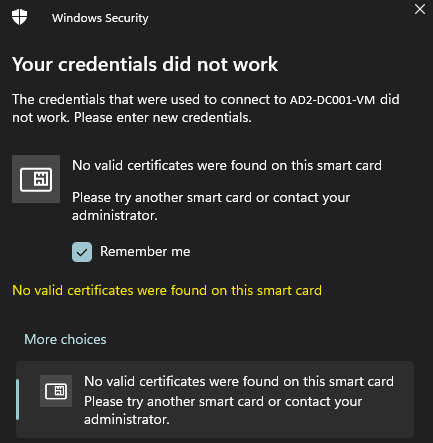Close the Windows Security dialog with the X

coord(420,9)
